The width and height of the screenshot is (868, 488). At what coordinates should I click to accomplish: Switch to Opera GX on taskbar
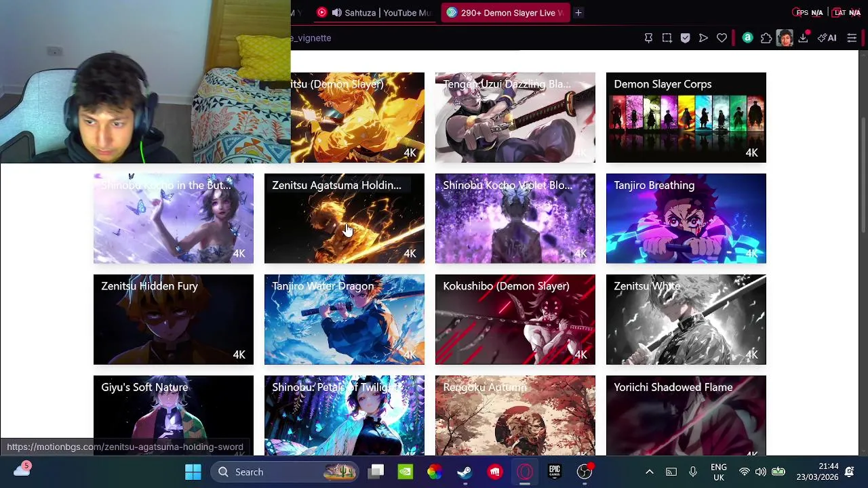pyautogui.click(x=525, y=472)
